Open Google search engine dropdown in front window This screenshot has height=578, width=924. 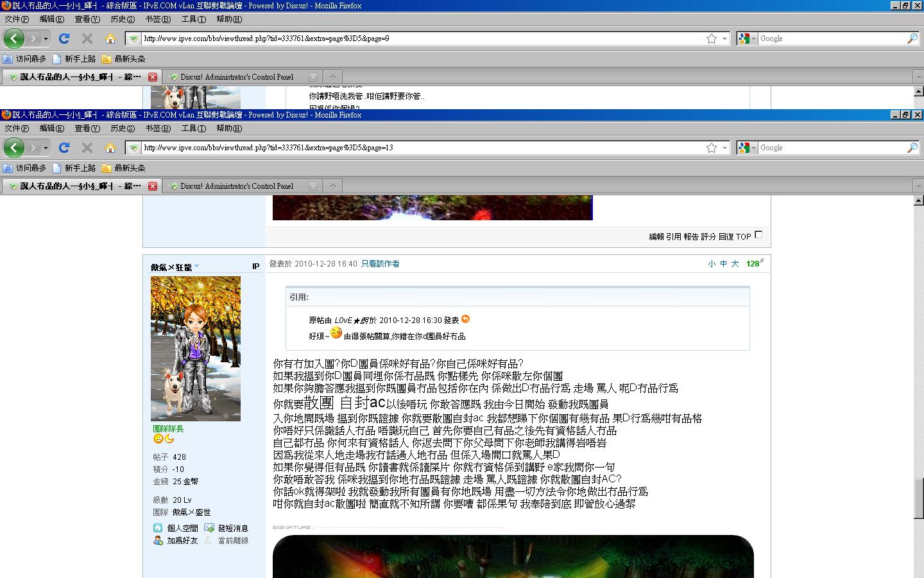748,148
